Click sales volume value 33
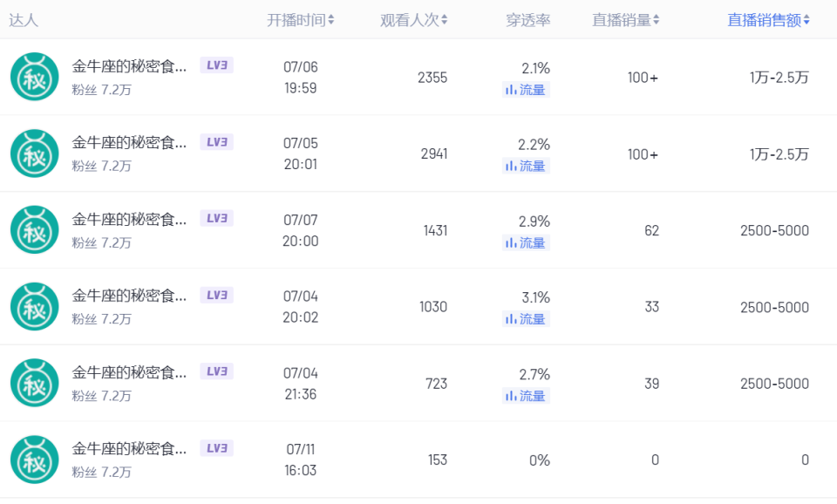Screen dimensions: 837x504 (652, 307)
